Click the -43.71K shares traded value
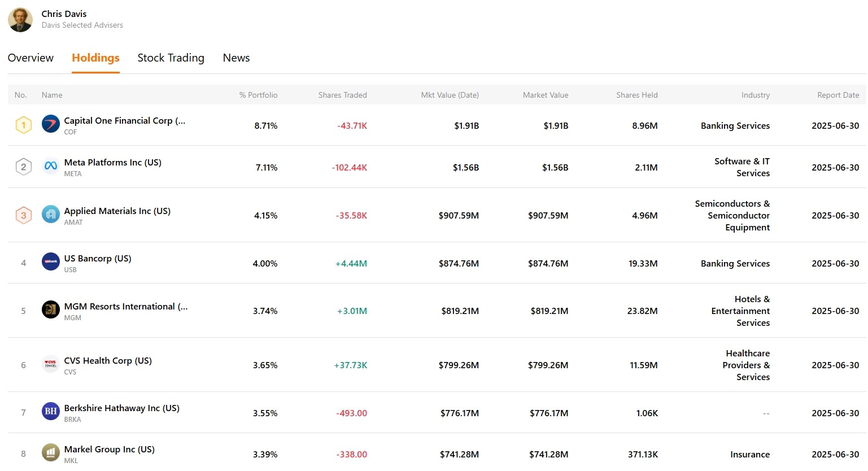 352,125
